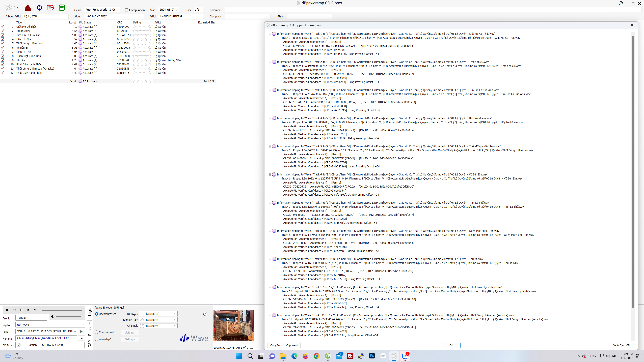Click the Album Artist input field
This screenshot has height=362, width=644.
[x=46, y=16]
